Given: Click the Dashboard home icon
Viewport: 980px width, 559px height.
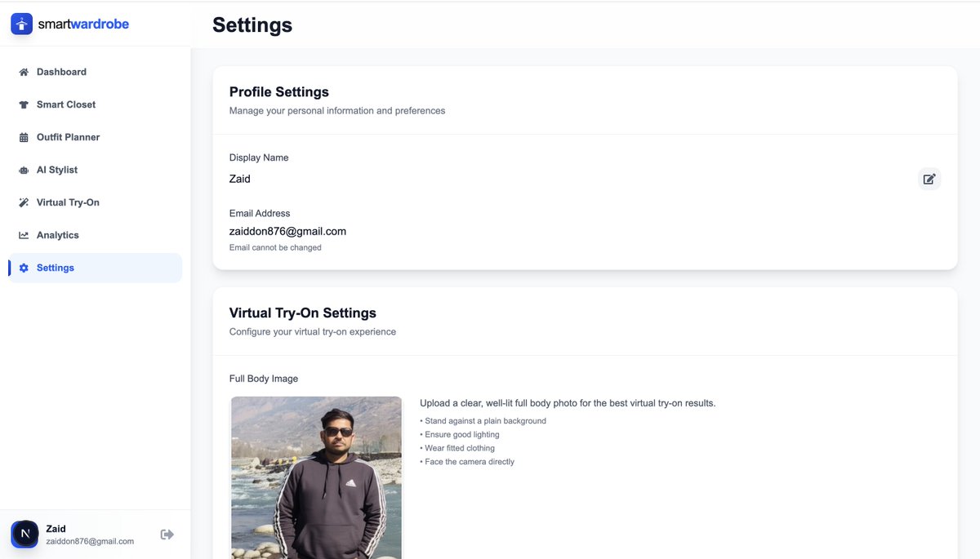Looking at the screenshot, I should 24,72.
